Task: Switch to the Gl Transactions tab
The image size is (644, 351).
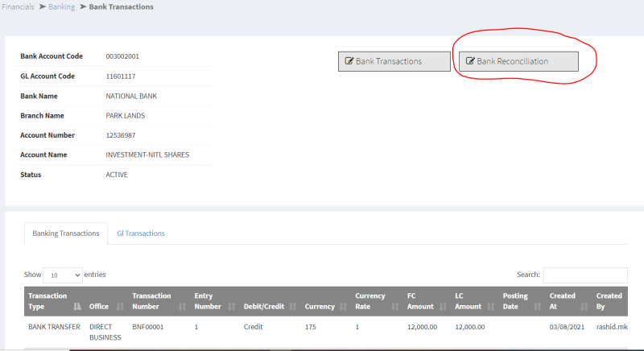Action: 141,233
